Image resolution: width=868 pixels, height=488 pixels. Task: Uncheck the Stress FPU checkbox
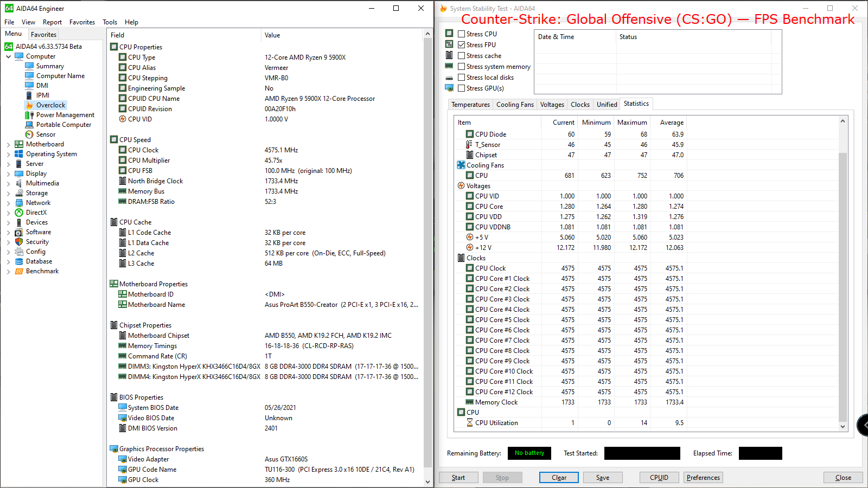pyautogui.click(x=462, y=45)
